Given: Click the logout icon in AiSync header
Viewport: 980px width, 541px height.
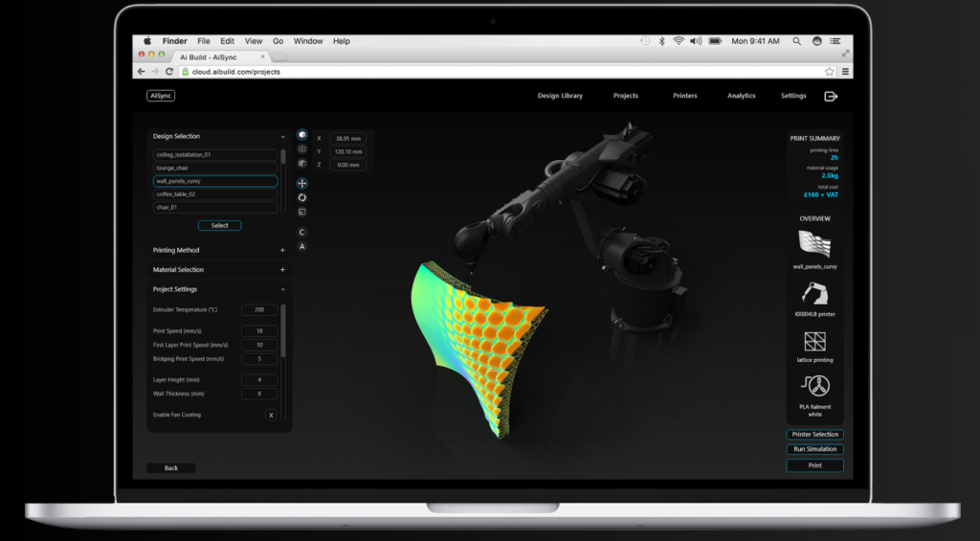Looking at the screenshot, I should (831, 97).
